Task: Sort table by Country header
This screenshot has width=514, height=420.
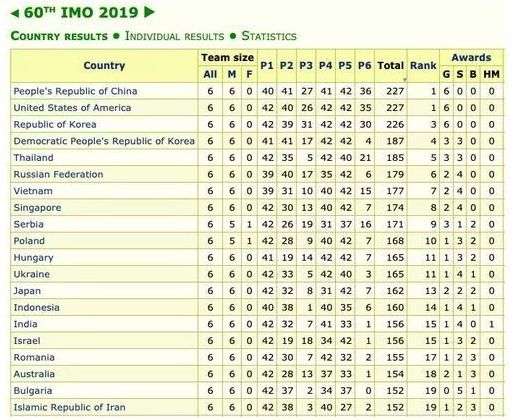Action: (104, 65)
